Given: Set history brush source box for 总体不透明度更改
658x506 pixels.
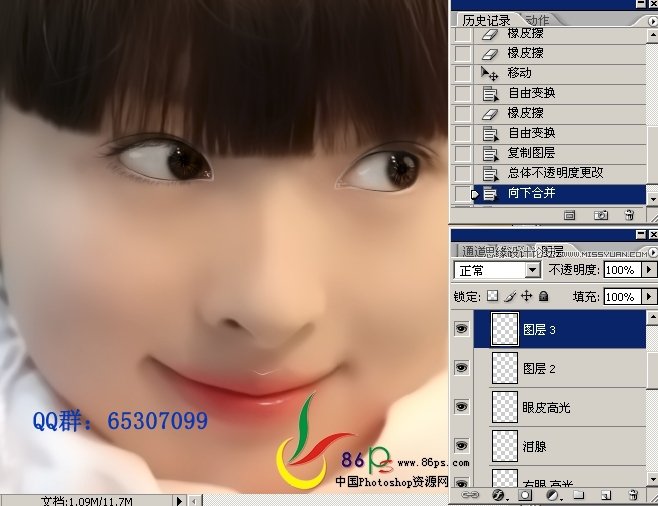Looking at the screenshot, I should (x=462, y=173).
